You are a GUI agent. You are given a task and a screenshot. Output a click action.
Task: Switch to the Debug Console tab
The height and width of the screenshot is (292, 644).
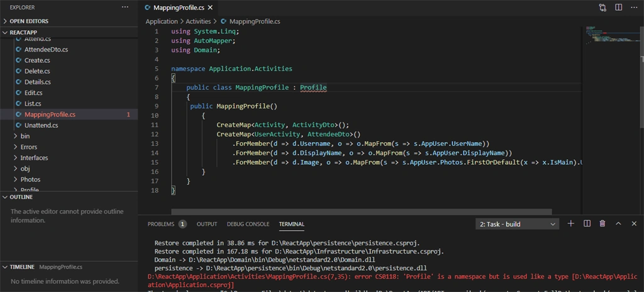[248, 224]
